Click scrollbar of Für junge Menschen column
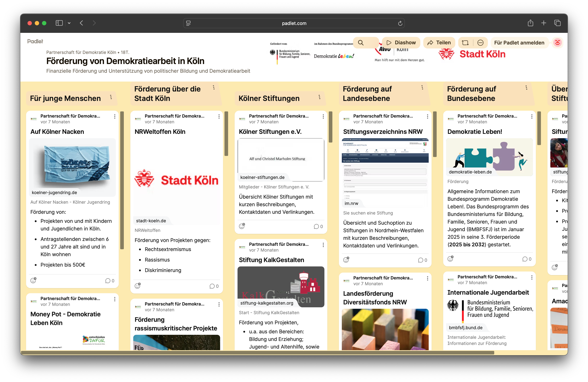588x382 pixels. tap(122, 180)
